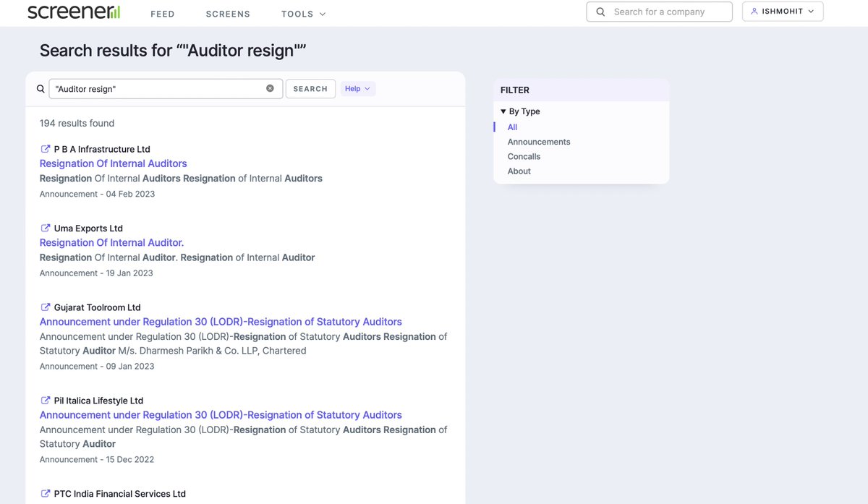Filter results by About
The width and height of the screenshot is (868, 504).
point(519,171)
